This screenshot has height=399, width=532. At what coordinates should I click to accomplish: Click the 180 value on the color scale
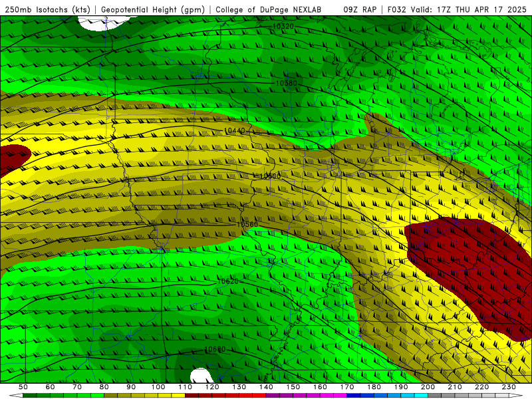(x=374, y=387)
